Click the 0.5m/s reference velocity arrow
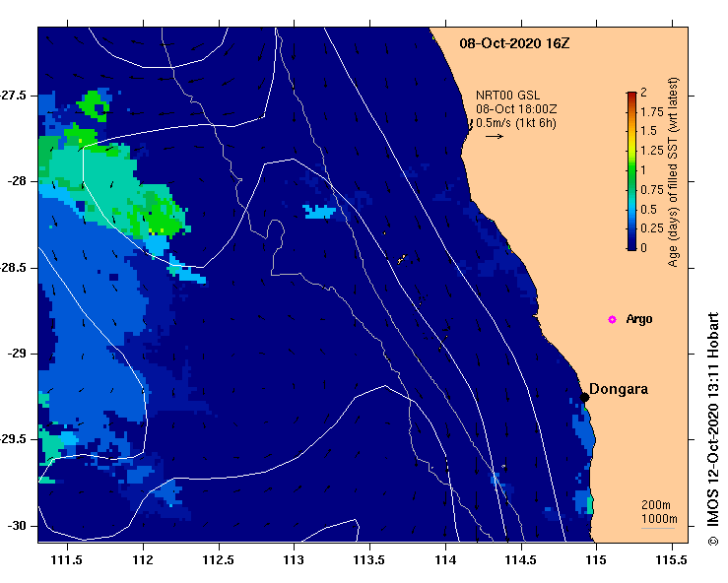The image size is (728, 583). (x=495, y=137)
